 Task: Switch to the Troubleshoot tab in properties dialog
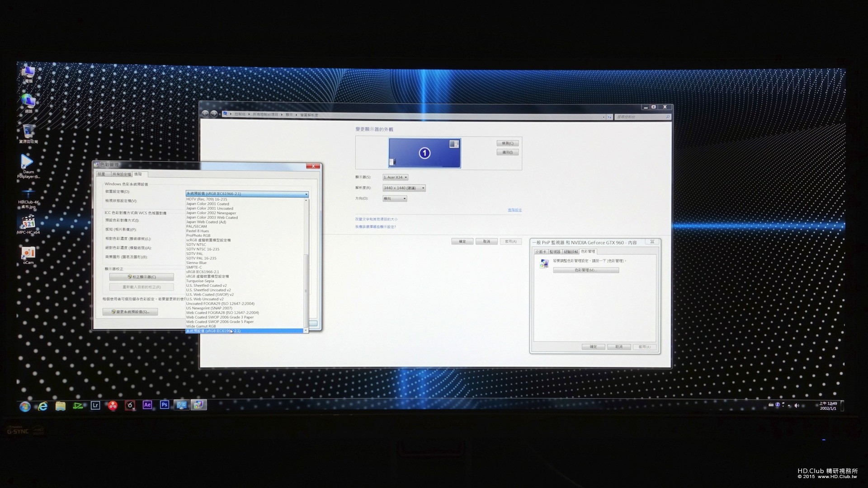pos(571,252)
